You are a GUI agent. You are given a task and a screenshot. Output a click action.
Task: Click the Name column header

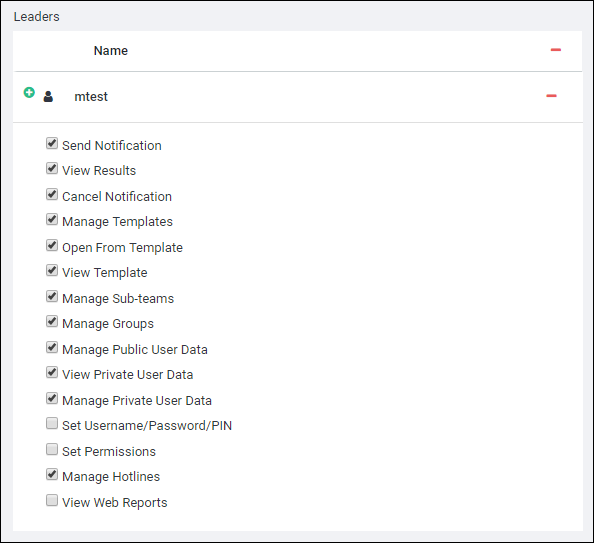pyautogui.click(x=111, y=50)
